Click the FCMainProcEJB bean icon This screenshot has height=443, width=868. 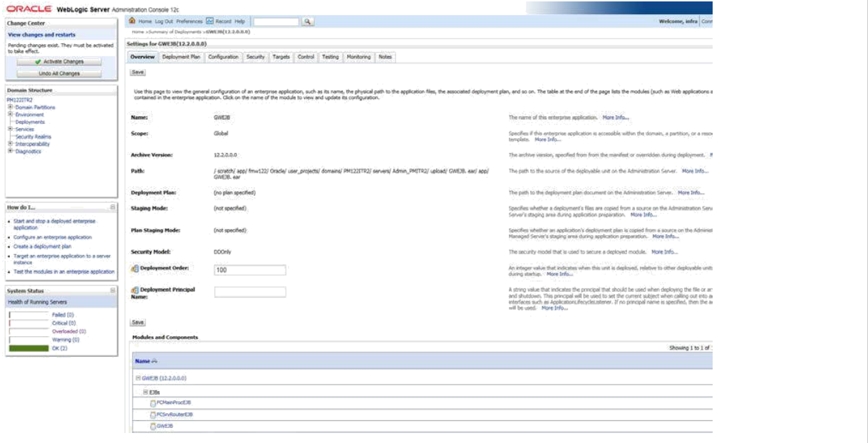(x=153, y=402)
